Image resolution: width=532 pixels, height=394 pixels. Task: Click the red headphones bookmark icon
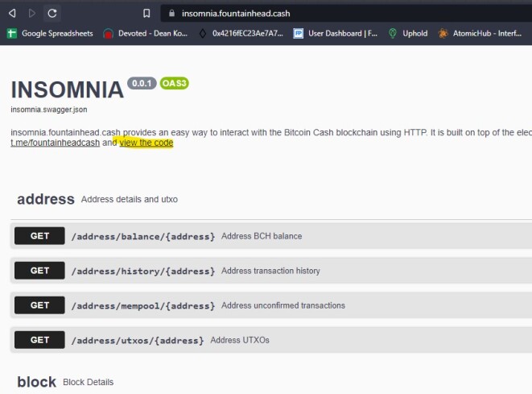click(108, 34)
